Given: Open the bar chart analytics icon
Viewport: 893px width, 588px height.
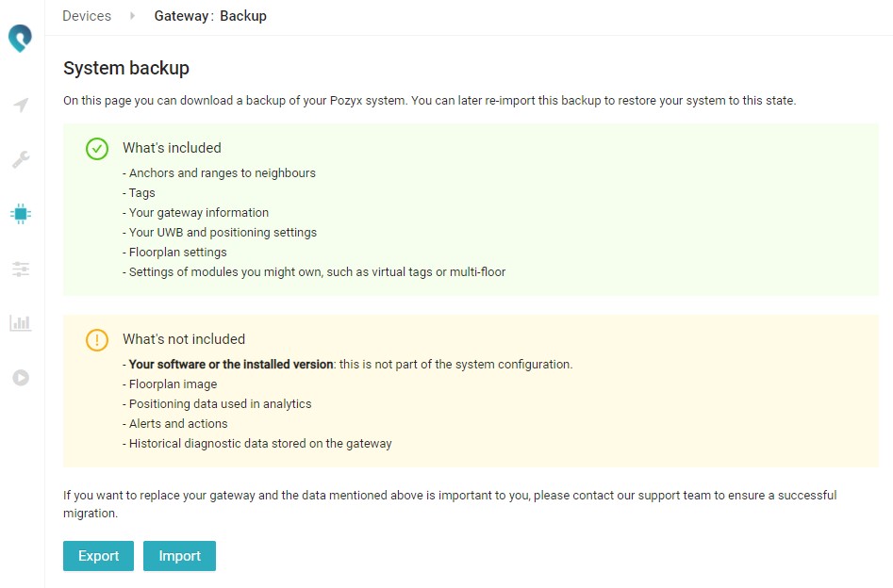Looking at the screenshot, I should click(x=21, y=323).
